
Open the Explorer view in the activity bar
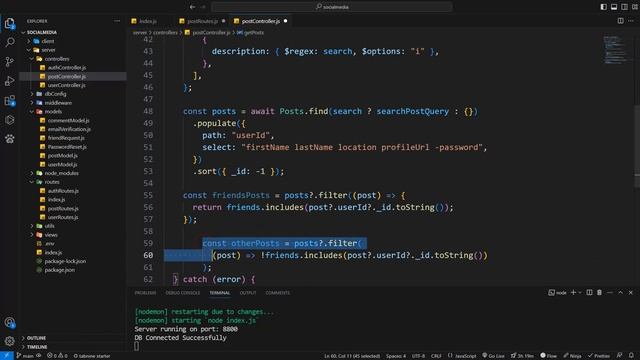coord(9,23)
